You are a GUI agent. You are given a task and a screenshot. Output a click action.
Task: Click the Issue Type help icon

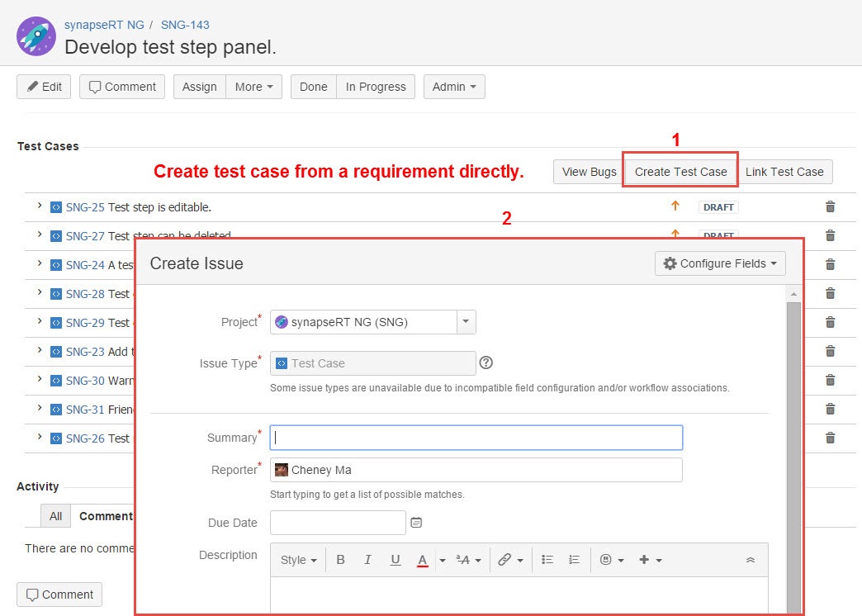tap(486, 362)
